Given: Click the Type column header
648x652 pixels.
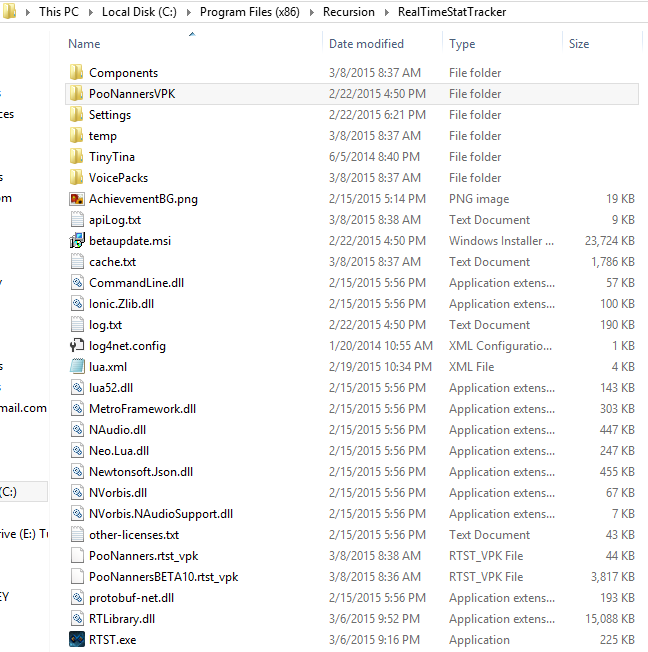Looking at the screenshot, I should (462, 44).
